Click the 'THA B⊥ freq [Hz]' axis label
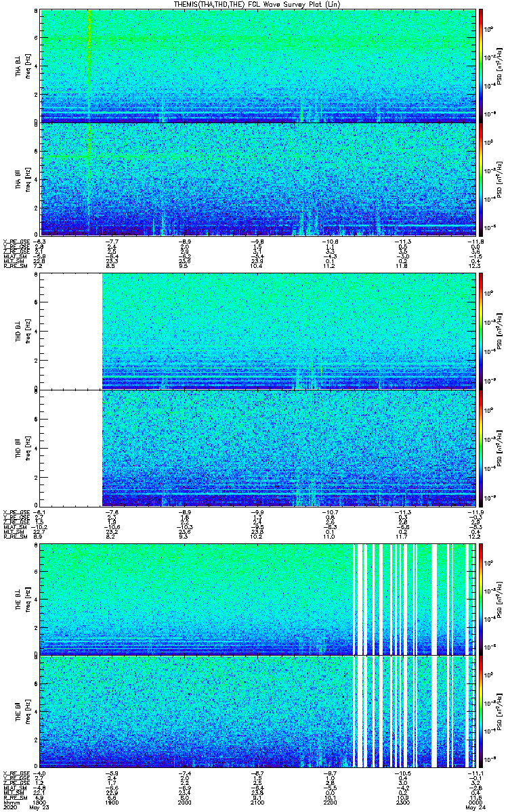508x812 pixels. click(x=23, y=66)
